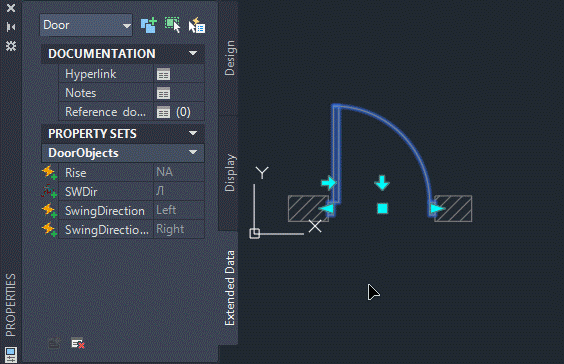Click Add Property Sets button

point(54,343)
